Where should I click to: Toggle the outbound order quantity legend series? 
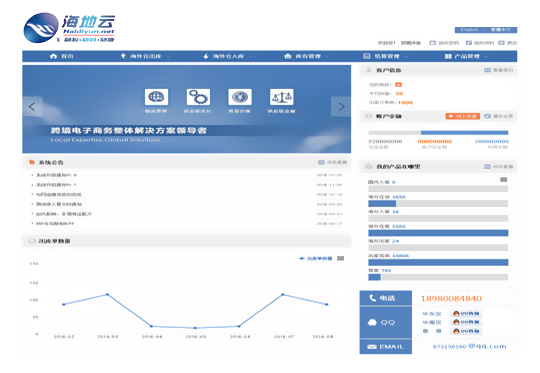click(x=315, y=258)
